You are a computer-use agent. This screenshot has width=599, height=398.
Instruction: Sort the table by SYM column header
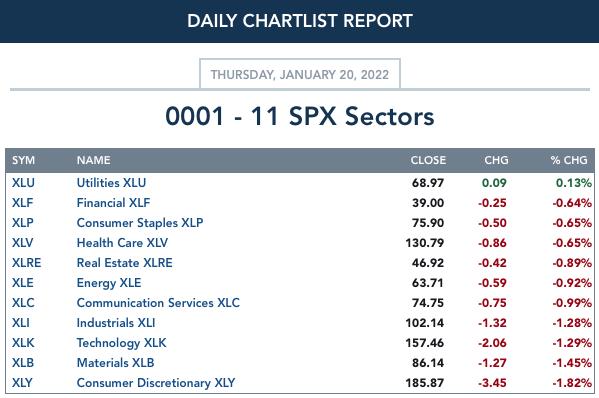coord(23,160)
